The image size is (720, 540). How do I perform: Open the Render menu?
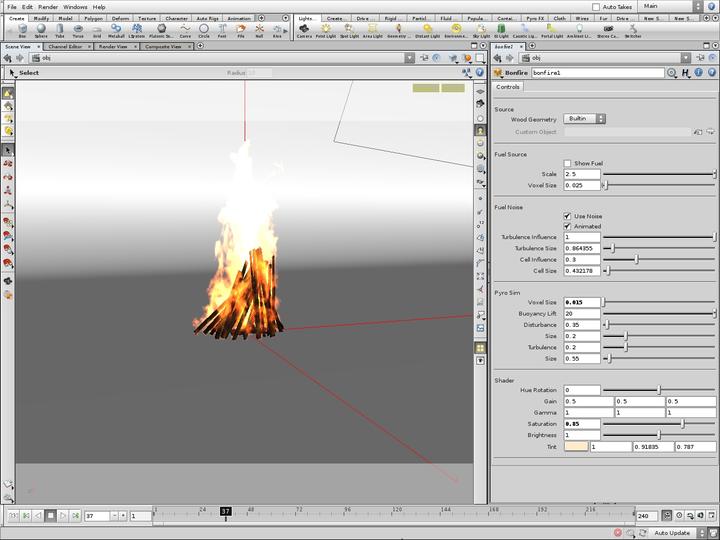pyautogui.click(x=48, y=7)
